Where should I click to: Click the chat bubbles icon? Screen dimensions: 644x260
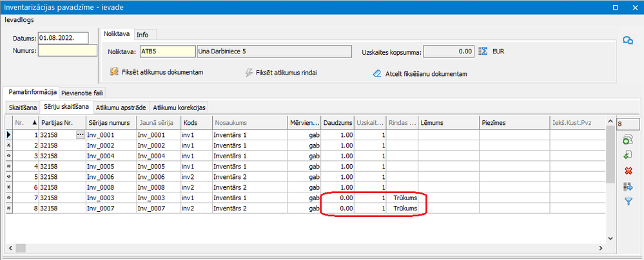coord(628,40)
